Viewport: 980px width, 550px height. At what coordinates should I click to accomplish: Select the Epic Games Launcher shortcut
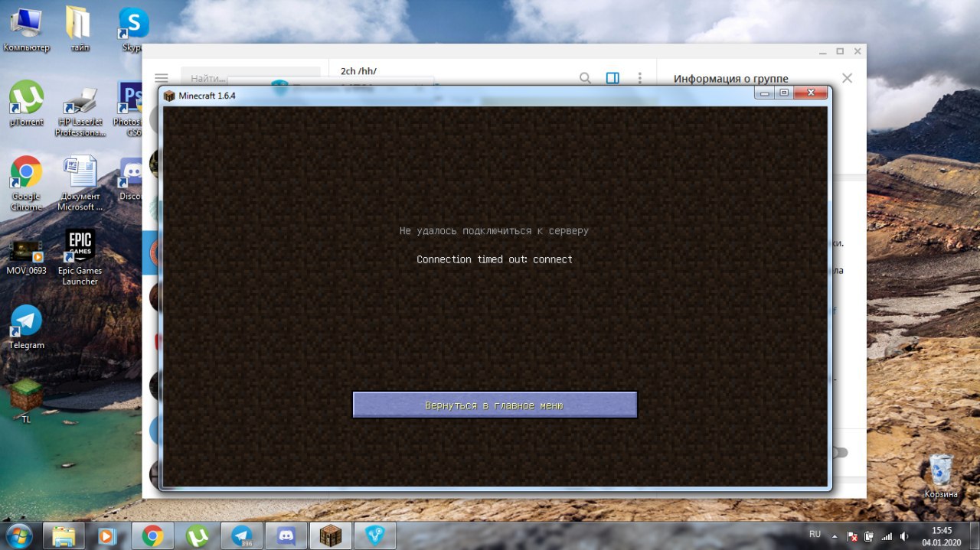point(80,258)
